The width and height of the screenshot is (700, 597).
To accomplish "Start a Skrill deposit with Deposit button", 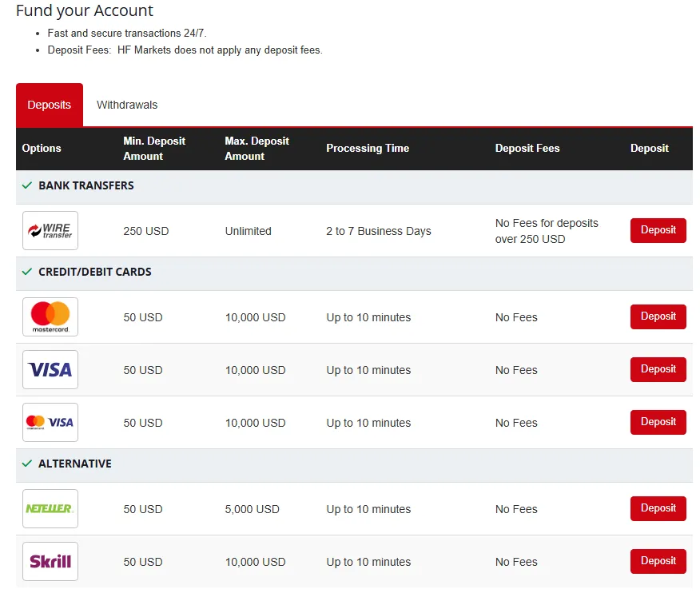I will point(658,561).
